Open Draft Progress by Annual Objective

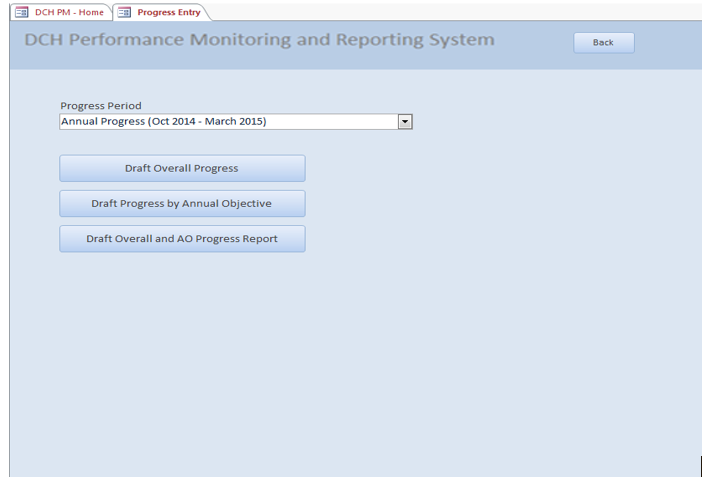click(x=182, y=204)
